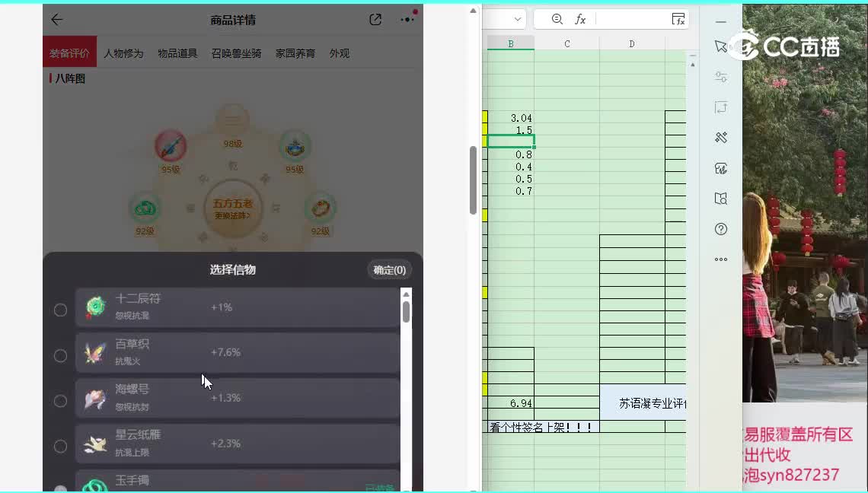Select radio button for 星云纸雁
Screen dimensions: 868x493
coord(60,446)
